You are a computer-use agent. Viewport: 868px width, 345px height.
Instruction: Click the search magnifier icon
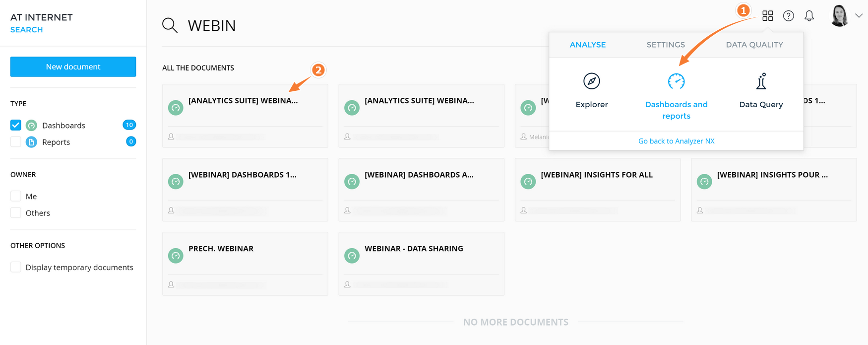click(x=170, y=25)
